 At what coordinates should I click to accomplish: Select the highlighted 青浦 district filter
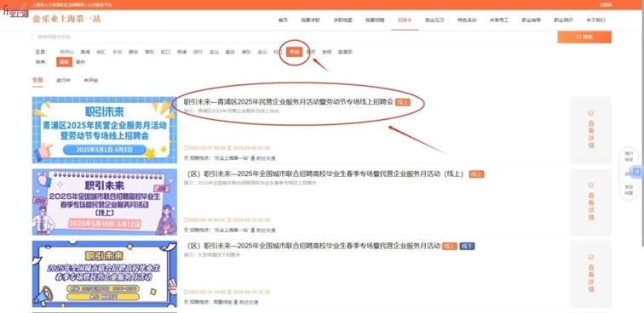coord(295,52)
